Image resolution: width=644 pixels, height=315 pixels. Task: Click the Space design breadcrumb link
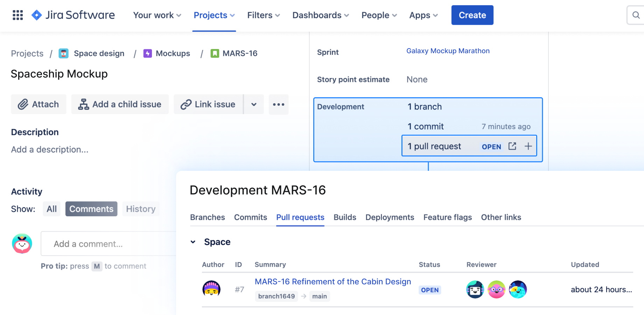(99, 54)
